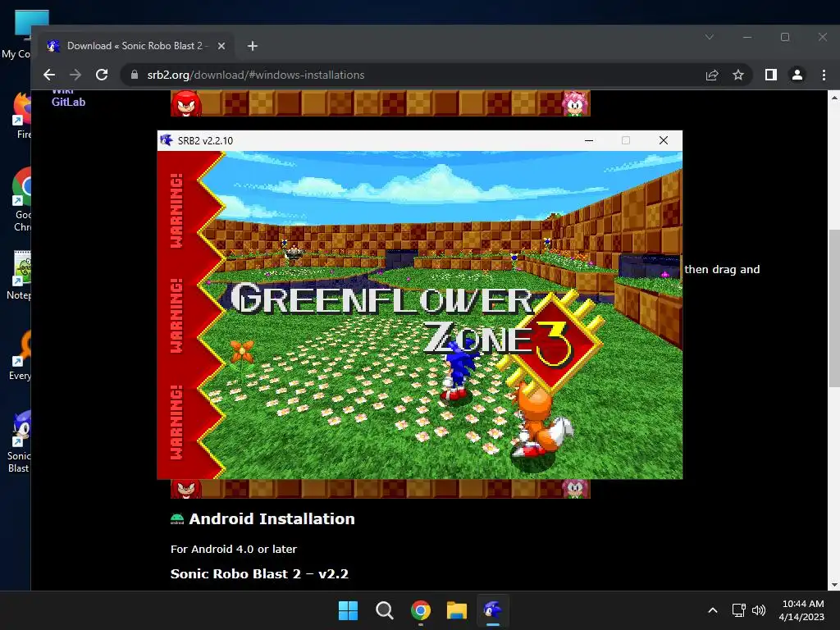The image size is (840, 630).
Task: Click the Amy icon above game window
Action: pyautogui.click(x=575, y=103)
